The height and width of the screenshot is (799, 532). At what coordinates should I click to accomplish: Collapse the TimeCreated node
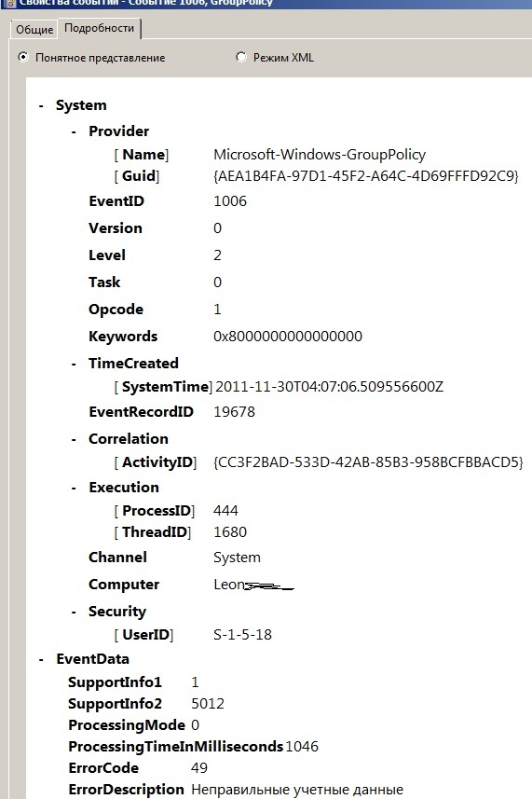coord(74,364)
